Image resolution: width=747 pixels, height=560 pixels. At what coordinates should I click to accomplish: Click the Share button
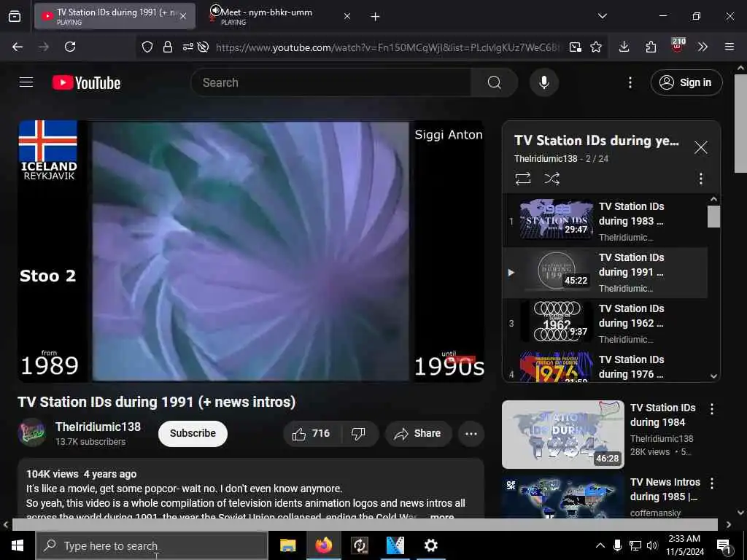coord(418,433)
